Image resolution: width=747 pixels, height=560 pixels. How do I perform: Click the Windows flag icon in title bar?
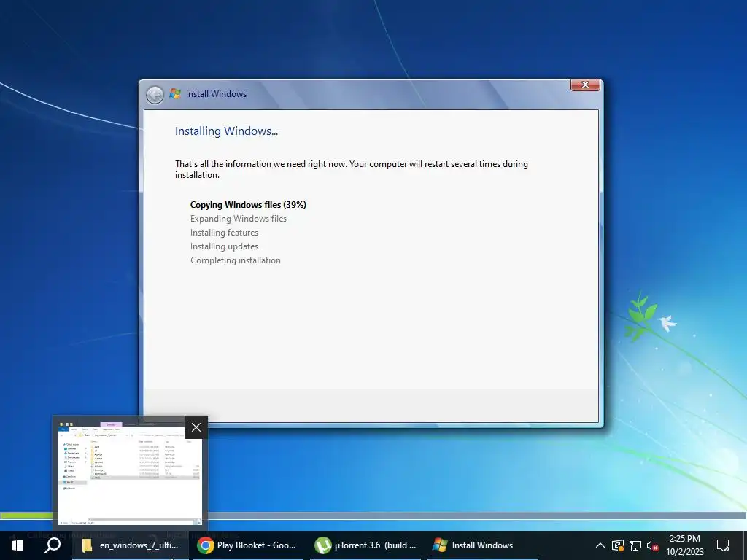tap(175, 94)
